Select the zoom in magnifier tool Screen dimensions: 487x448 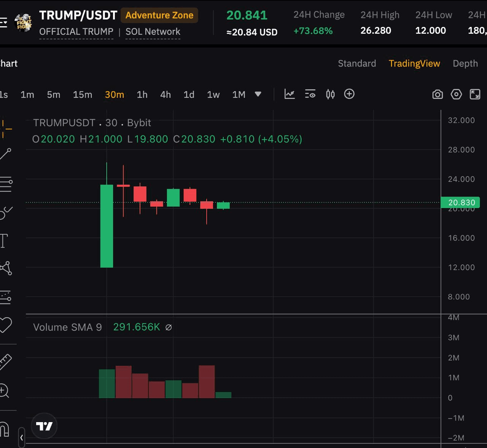(x=4, y=391)
